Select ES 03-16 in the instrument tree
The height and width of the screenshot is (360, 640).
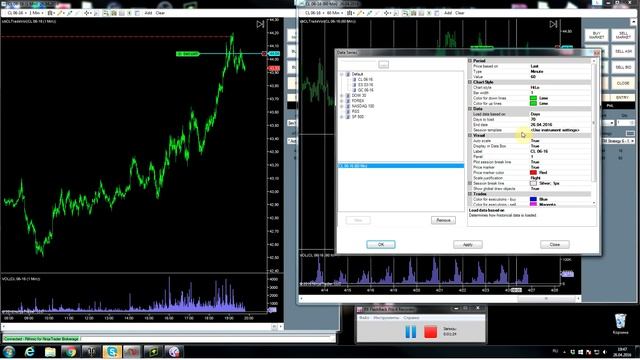(x=365, y=85)
